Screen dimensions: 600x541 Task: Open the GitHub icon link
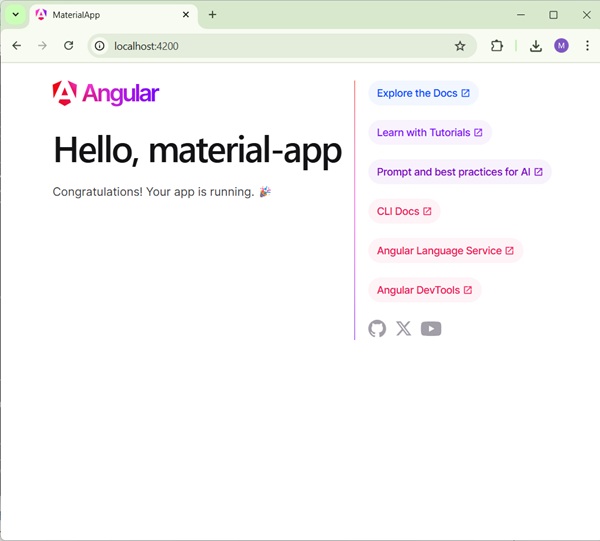pyautogui.click(x=377, y=329)
